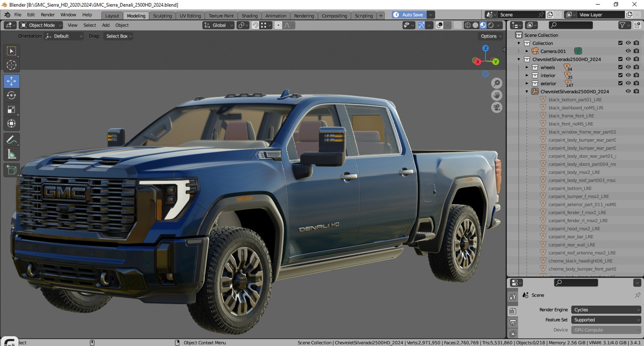644x346 pixels.
Task: Click the outliner search field
Action: pos(571,25)
